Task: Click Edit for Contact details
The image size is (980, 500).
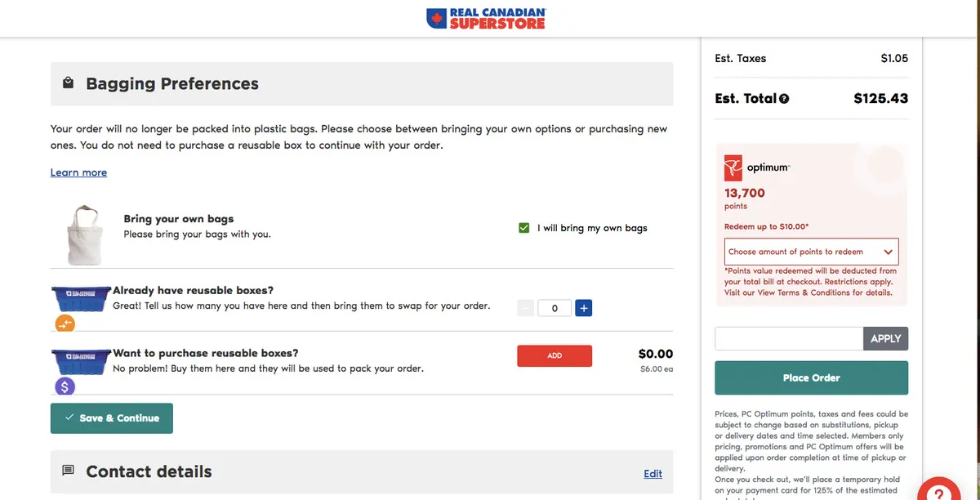Action: pos(653,473)
